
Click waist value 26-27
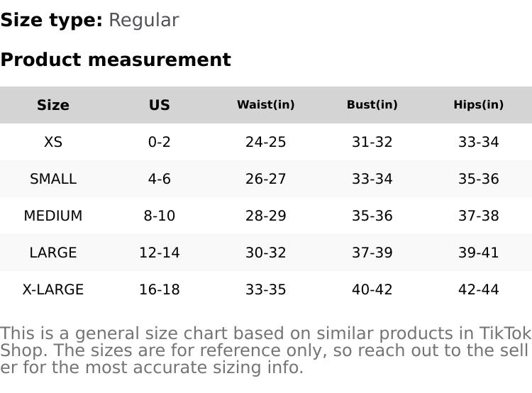[x=266, y=179]
